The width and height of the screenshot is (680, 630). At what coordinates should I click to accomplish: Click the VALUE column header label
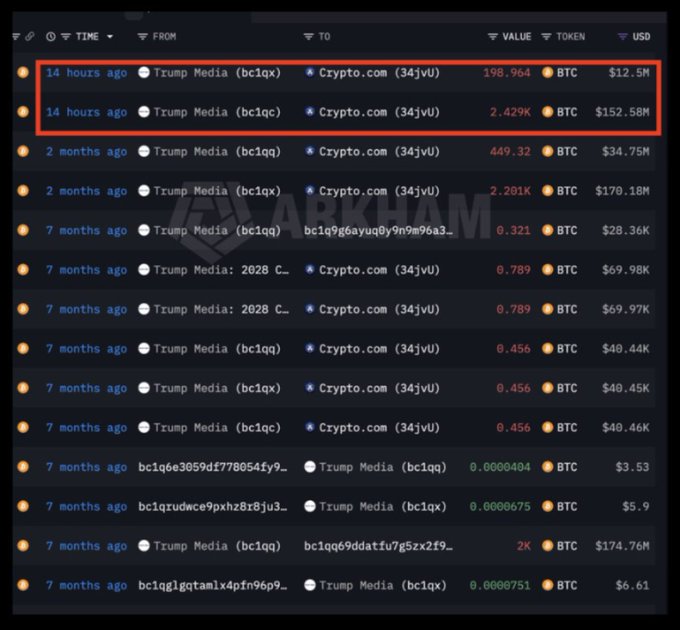click(x=517, y=37)
